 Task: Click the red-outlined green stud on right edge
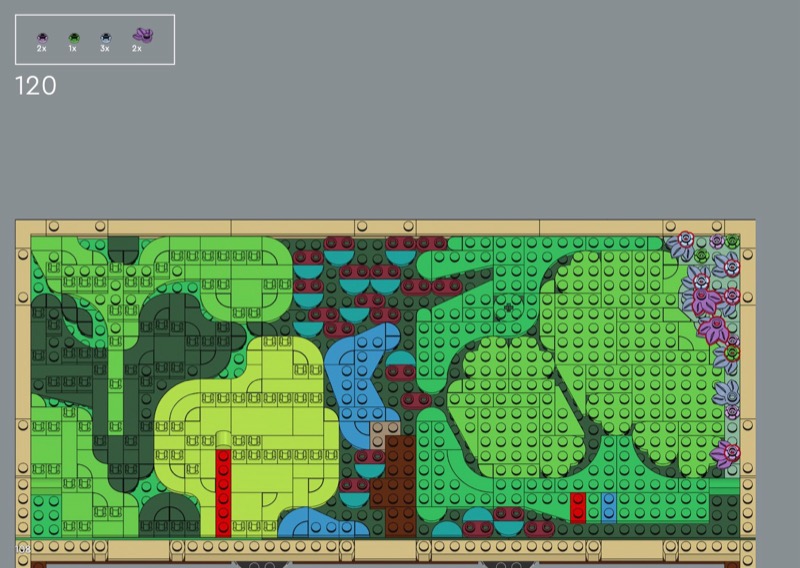click(x=733, y=352)
